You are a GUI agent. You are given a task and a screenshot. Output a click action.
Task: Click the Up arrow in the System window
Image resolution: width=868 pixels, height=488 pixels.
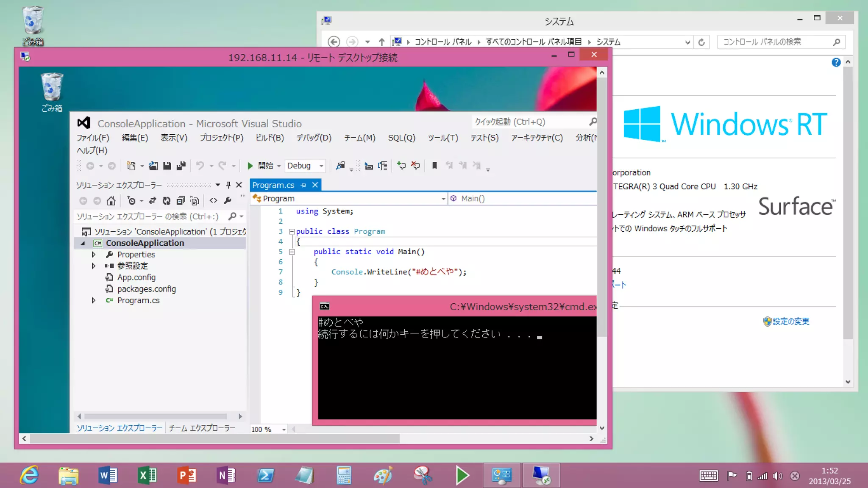tap(381, 42)
